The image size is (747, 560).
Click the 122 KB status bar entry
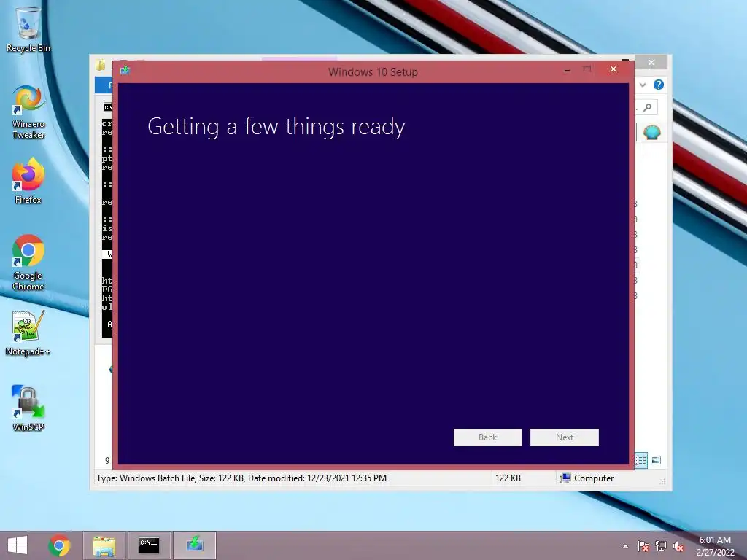(x=508, y=478)
